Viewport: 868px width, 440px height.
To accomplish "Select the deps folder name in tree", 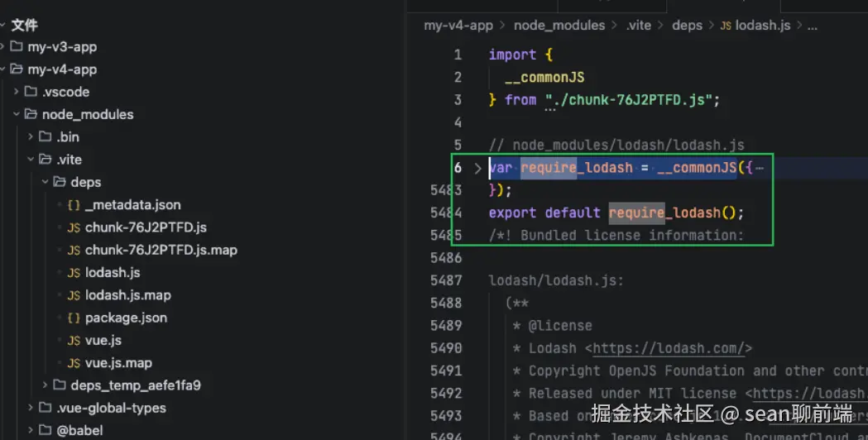I will (x=86, y=182).
